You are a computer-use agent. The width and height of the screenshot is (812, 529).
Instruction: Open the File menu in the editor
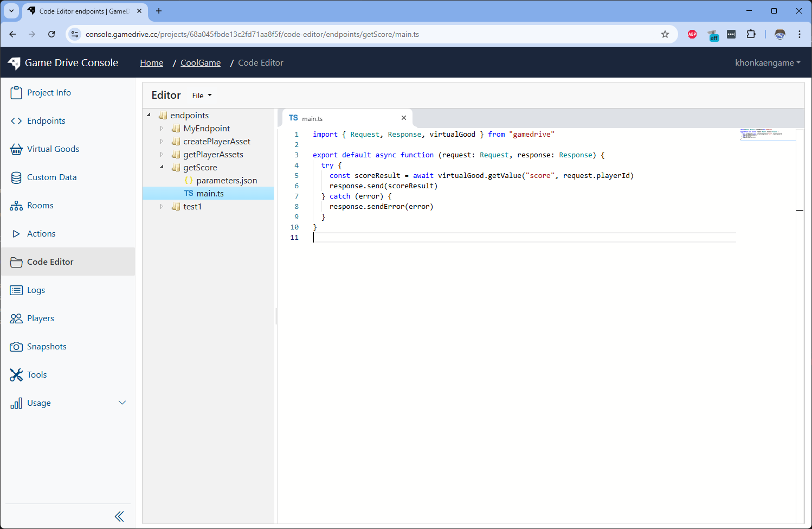(201, 95)
